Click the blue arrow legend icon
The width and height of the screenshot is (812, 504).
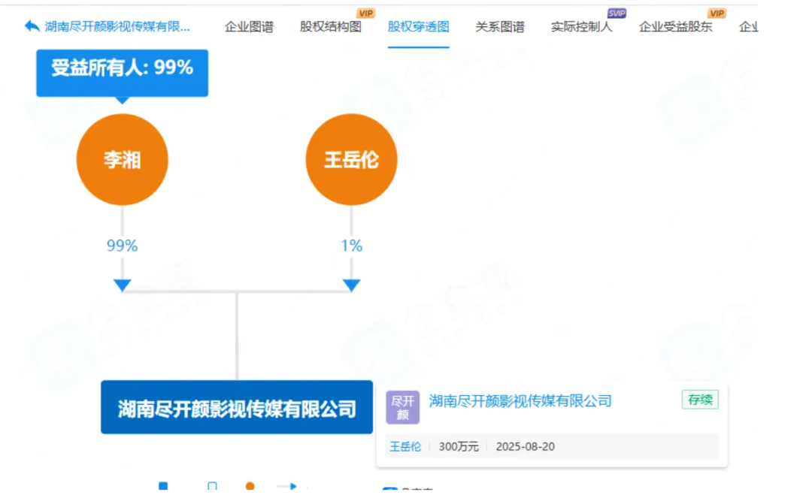[x=289, y=487]
